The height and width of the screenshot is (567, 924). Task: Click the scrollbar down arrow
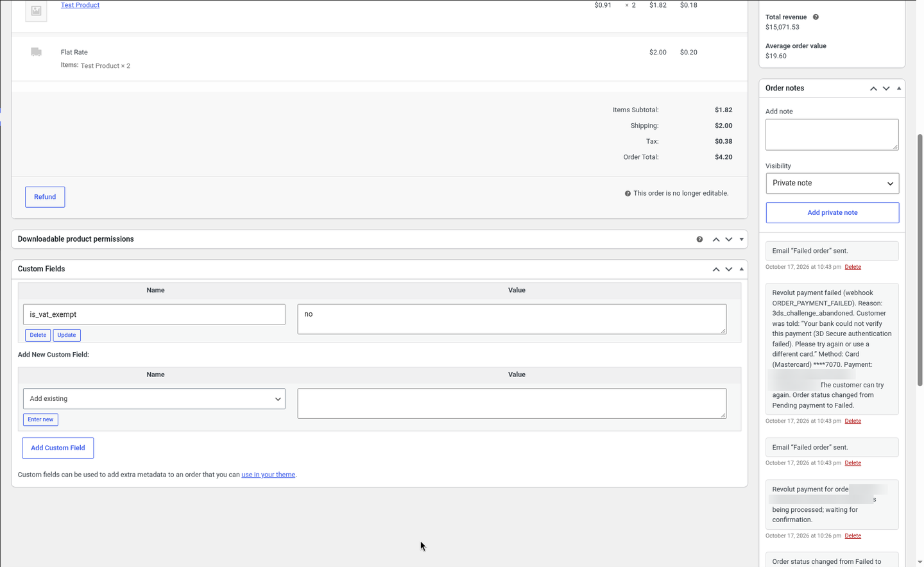pyautogui.click(x=920, y=562)
